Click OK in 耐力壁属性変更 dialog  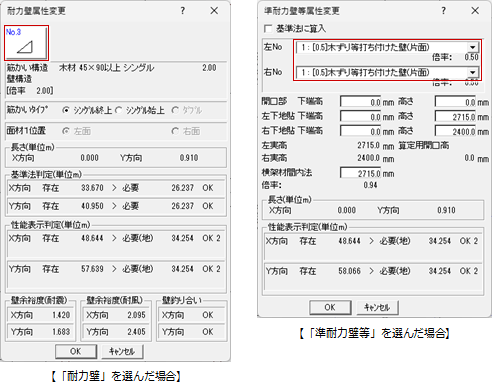76,351
